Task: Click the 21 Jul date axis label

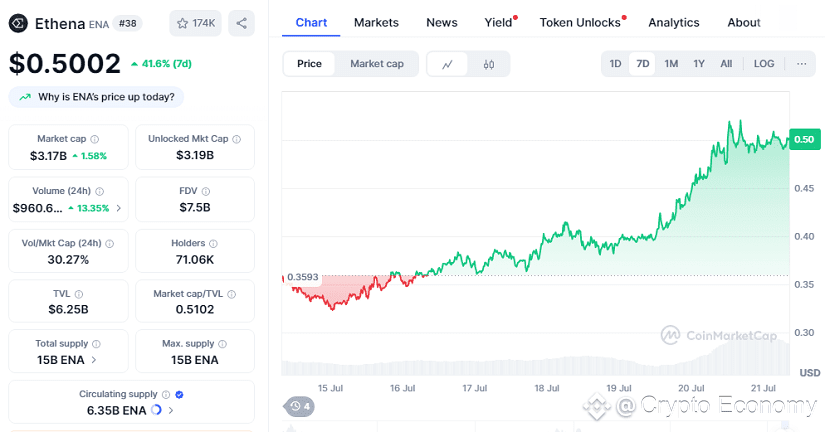Action: (763, 388)
